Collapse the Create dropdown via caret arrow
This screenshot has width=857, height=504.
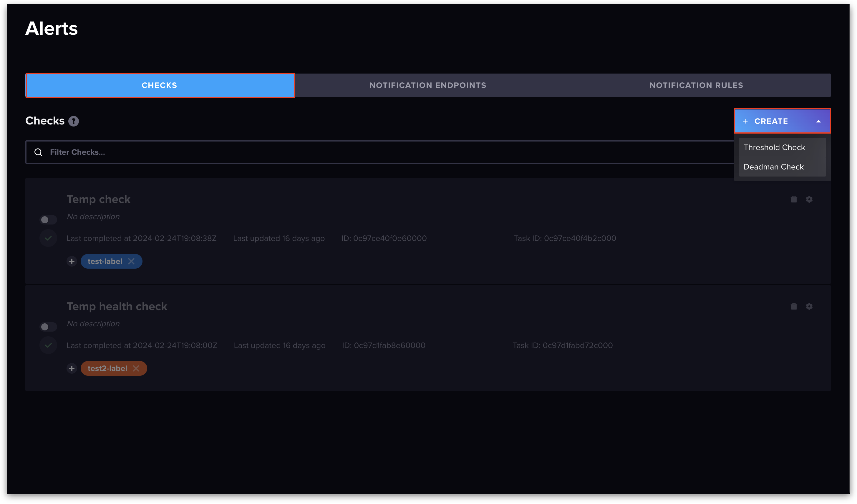[818, 121]
